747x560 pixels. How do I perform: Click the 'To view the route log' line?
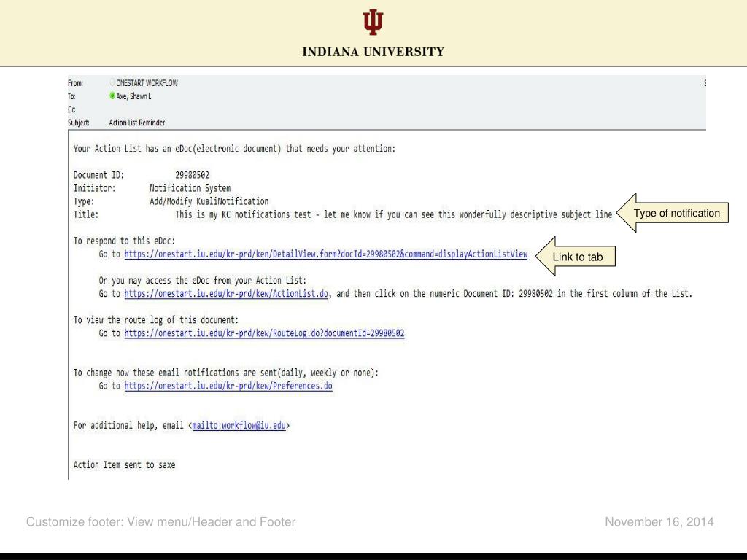click(x=156, y=320)
